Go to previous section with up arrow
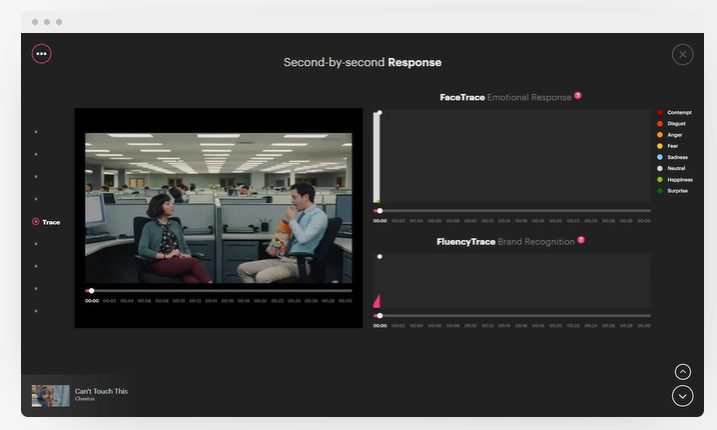The image size is (717, 430). click(x=683, y=372)
